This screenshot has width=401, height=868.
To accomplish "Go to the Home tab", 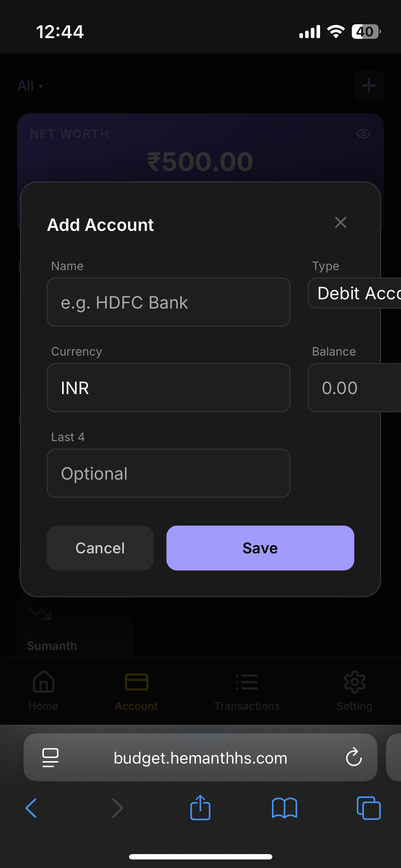I will point(43,691).
